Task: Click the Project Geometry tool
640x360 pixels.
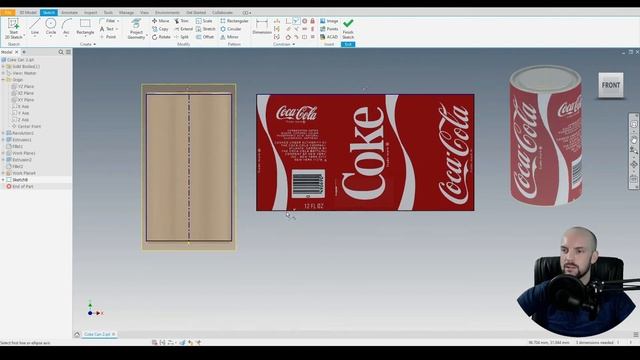Action: click(x=136, y=29)
